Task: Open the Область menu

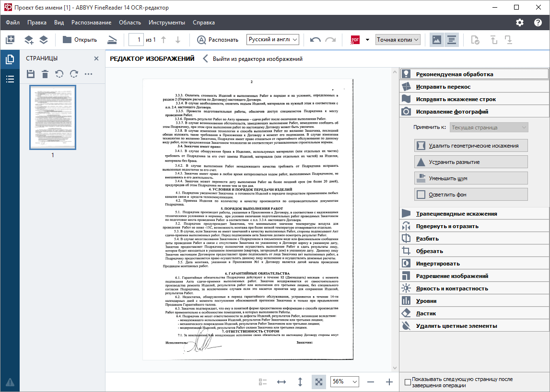Action: [x=130, y=23]
